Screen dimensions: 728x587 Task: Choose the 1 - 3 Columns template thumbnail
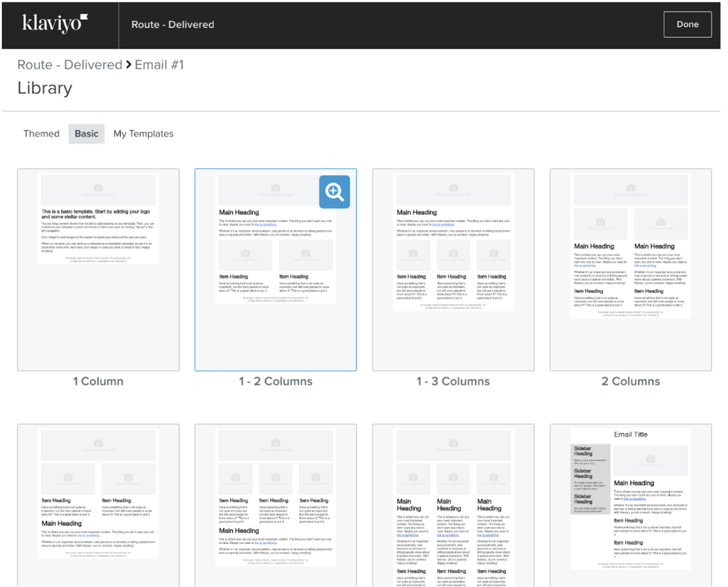(x=453, y=270)
